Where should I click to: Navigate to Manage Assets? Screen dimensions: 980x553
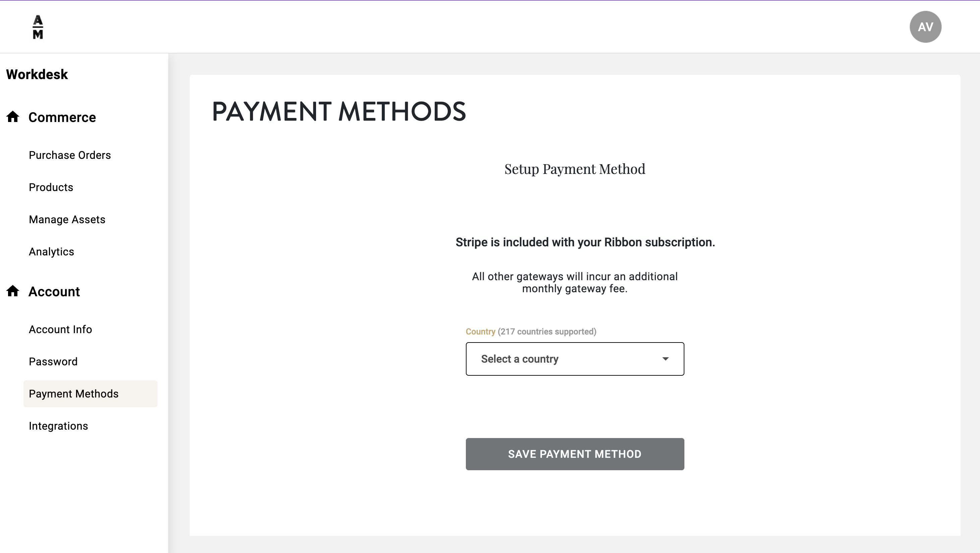pyautogui.click(x=67, y=220)
